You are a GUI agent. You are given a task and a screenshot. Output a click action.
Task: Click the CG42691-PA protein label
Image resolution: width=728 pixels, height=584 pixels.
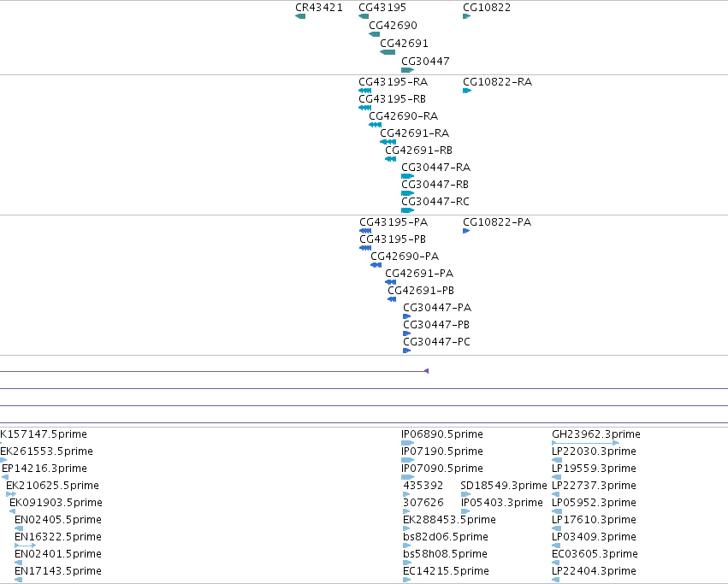419,274
